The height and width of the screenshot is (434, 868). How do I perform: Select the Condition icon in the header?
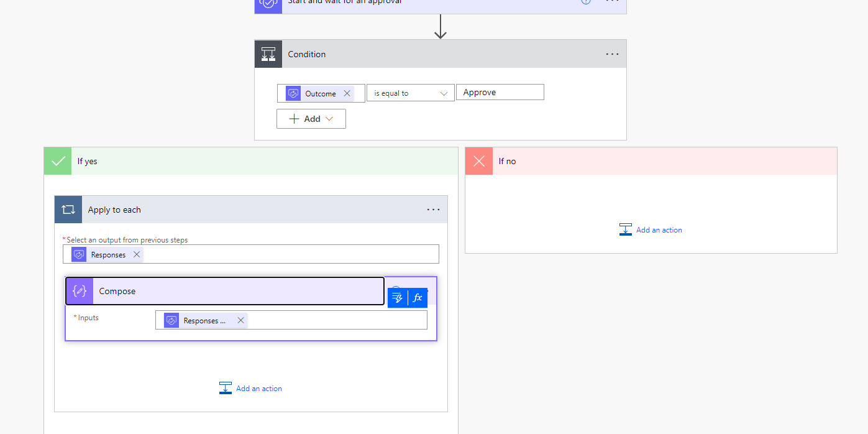(268, 54)
